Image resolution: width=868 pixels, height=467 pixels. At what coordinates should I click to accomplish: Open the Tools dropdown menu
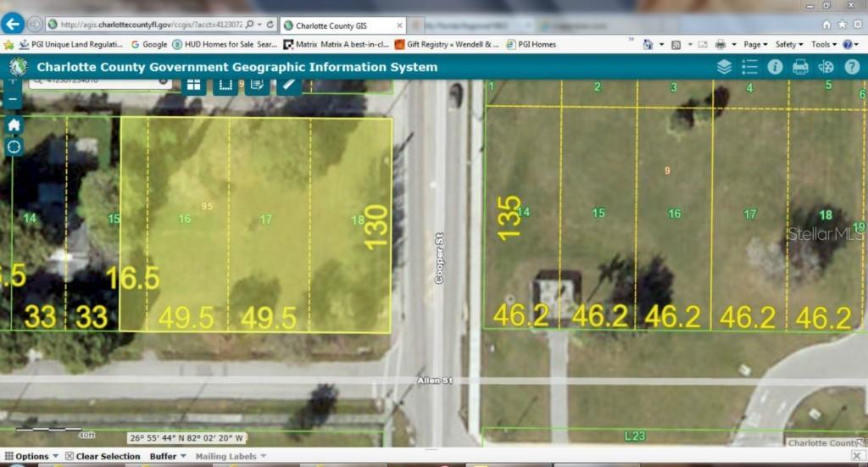tap(824, 44)
